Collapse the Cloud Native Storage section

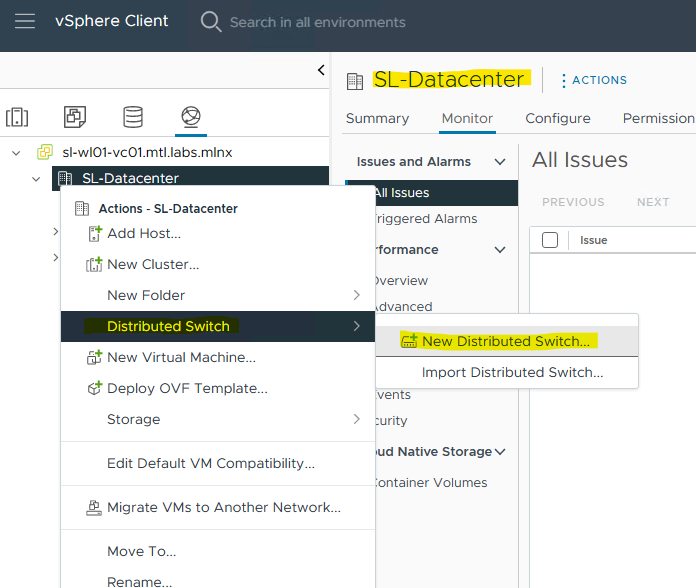[x=500, y=452]
